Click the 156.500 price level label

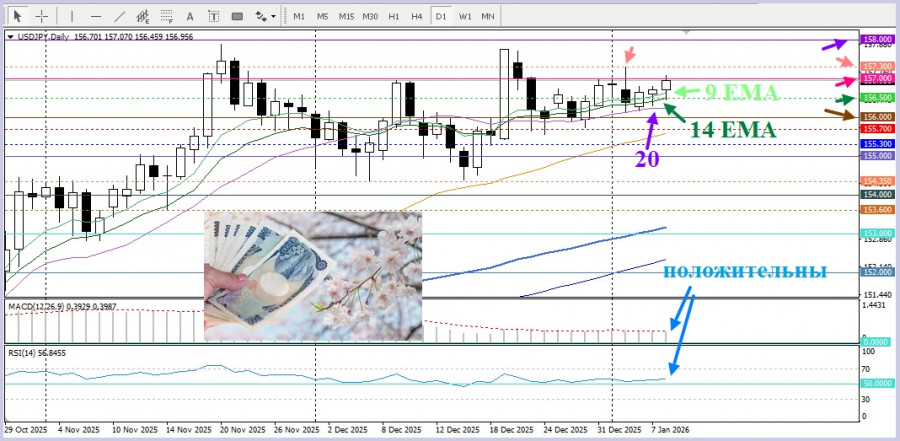[878, 98]
